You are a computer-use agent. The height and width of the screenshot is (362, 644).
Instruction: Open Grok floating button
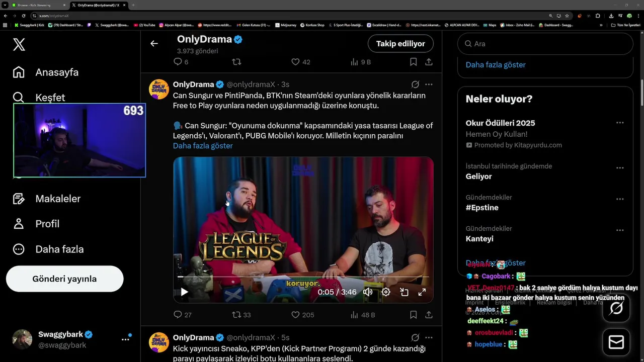[x=616, y=308]
